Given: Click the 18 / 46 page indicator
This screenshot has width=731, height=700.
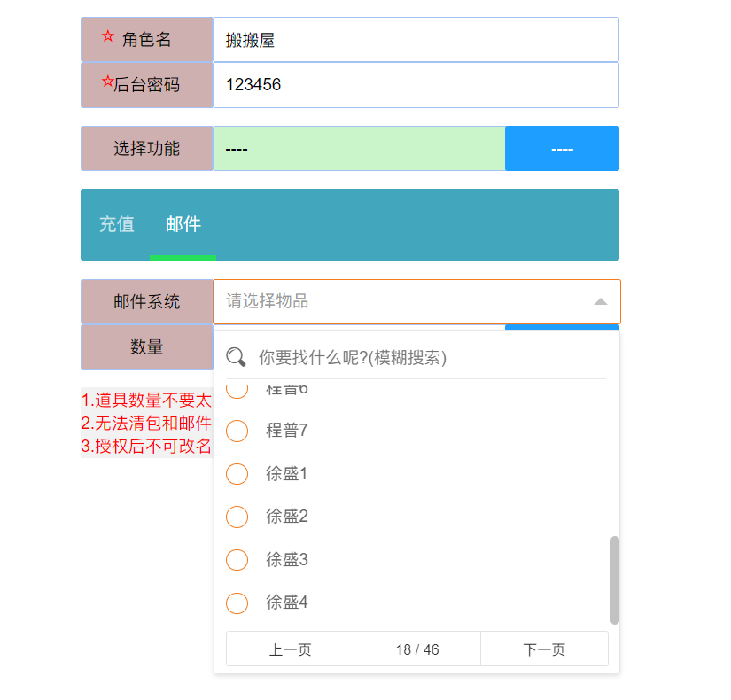Looking at the screenshot, I should (417, 649).
